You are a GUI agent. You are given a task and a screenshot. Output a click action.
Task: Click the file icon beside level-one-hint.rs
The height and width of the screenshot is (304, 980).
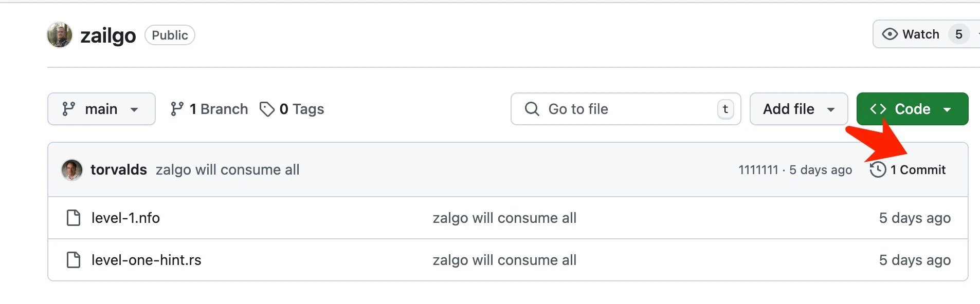tap(74, 260)
